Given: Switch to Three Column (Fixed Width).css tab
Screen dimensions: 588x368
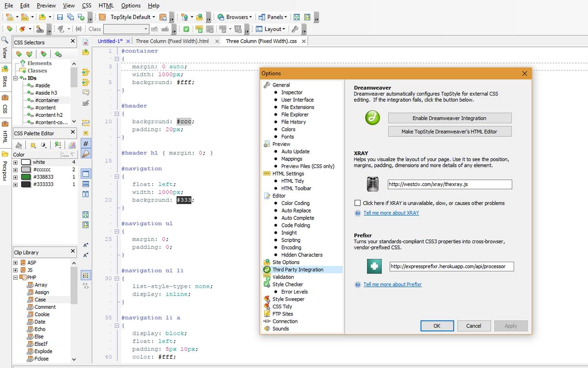Looking at the screenshot, I should coord(261,41).
